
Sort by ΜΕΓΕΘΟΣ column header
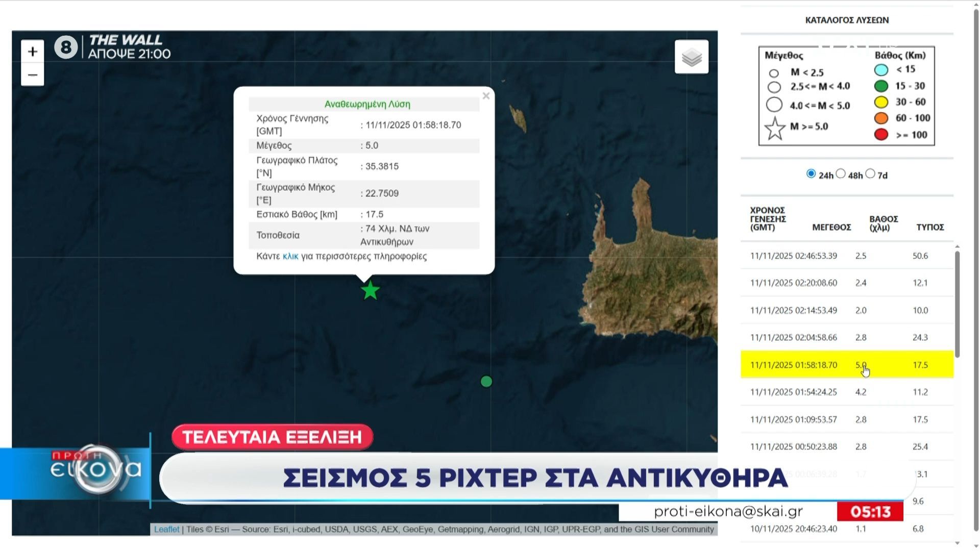[x=831, y=227]
